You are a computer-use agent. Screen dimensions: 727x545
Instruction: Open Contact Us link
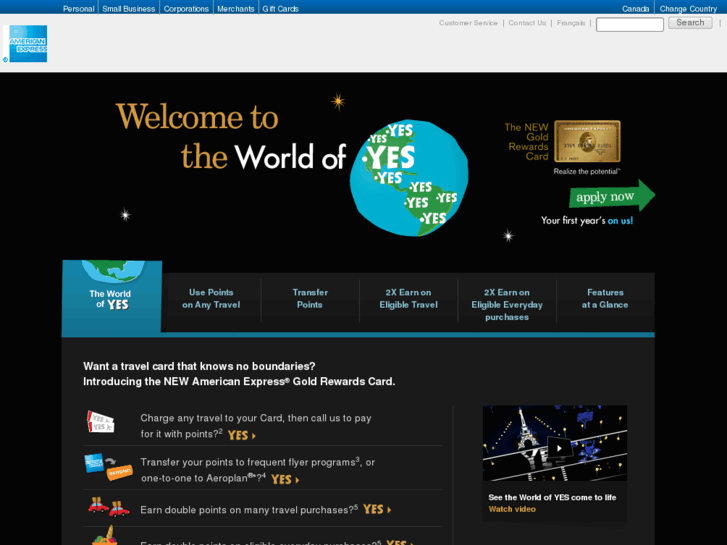pyautogui.click(x=527, y=23)
